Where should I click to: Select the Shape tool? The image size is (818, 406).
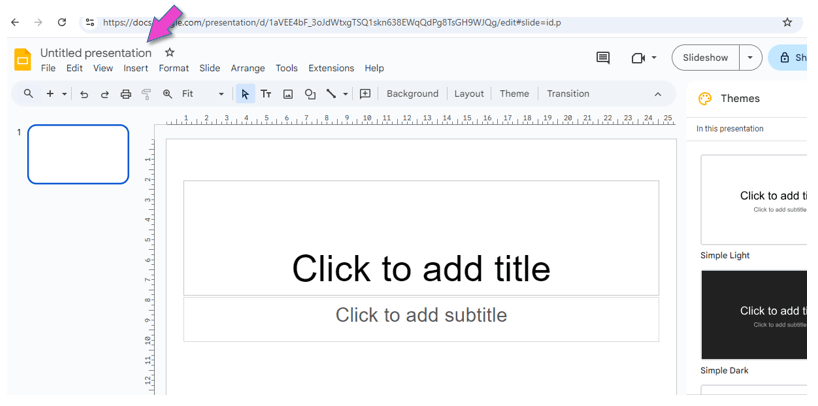click(310, 94)
